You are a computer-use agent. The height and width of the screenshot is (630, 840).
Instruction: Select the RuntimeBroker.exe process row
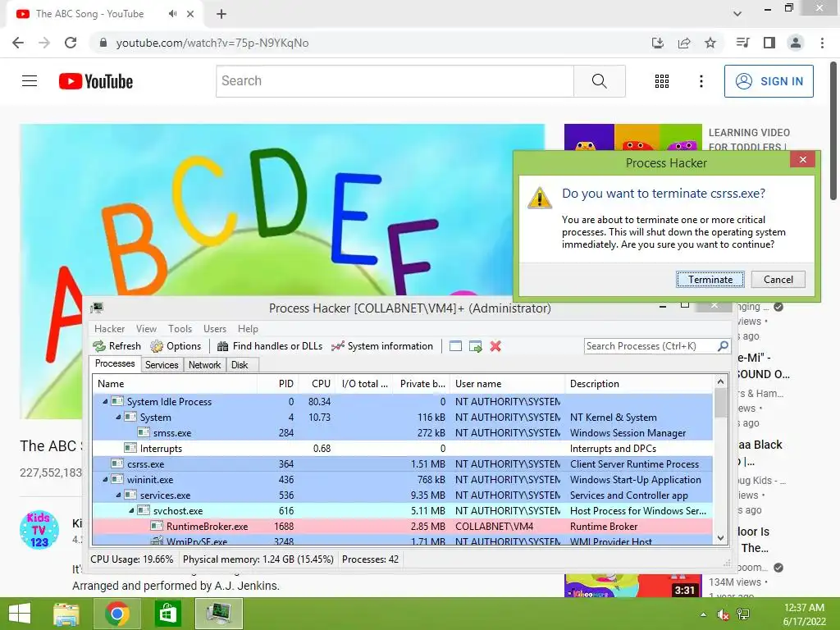click(x=403, y=526)
